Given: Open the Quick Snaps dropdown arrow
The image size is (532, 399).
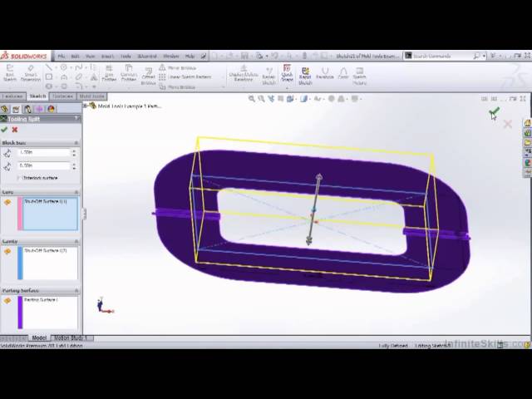Looking at the screenshot, I should 287,88.
